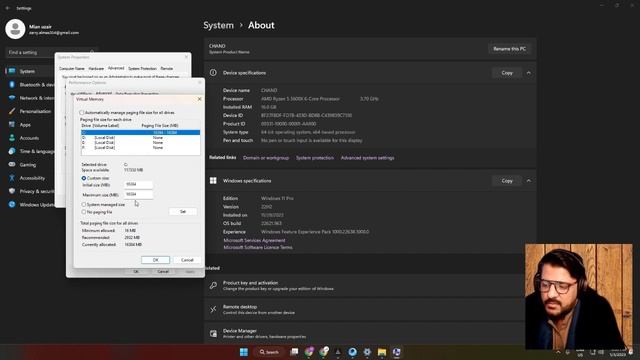Copy the Device specifications
Screen dimensions: 640x360
(507, 73)
